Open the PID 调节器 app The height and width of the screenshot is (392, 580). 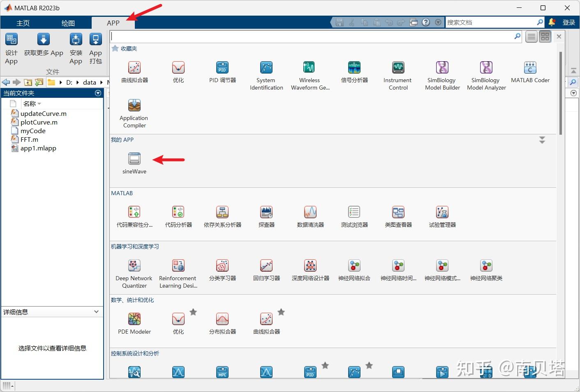pyautogui.click(x=222, y=72)
